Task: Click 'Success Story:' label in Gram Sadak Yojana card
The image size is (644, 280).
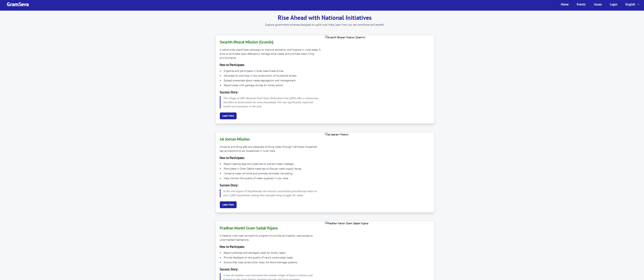Action: click(x=229, y=269)
